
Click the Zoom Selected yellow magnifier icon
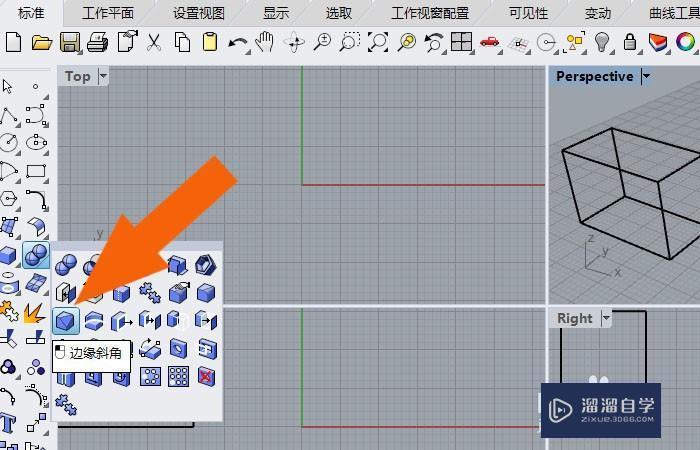pos(407,42)
